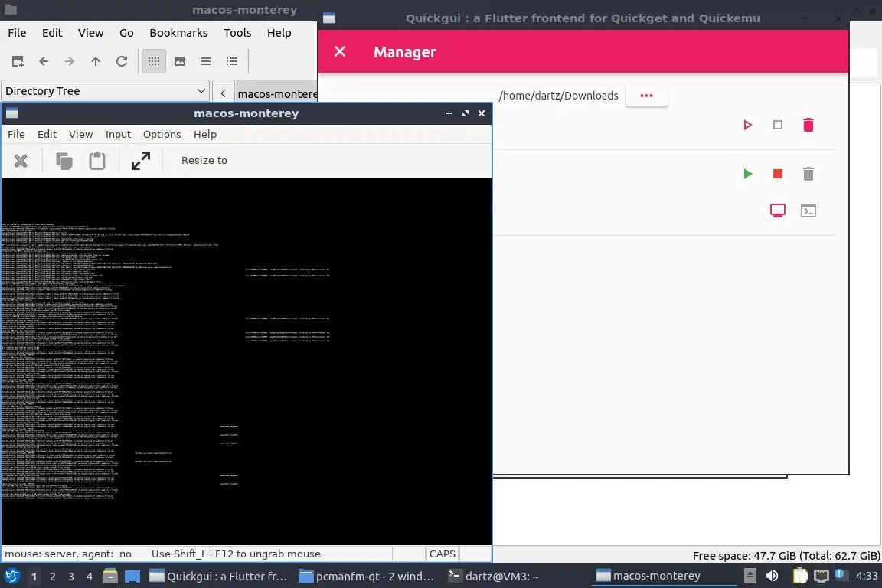Click the 4:33 taskbar clock
The height and width of the screenshot is (588, 882).
point(866,577)
